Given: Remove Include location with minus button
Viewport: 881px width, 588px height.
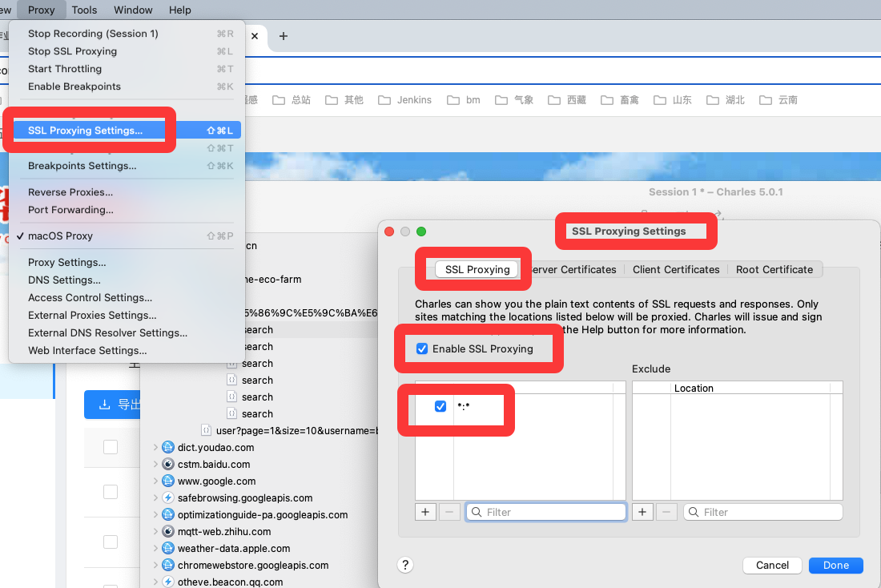Looking at the screenshot, I should click(449, 512).
